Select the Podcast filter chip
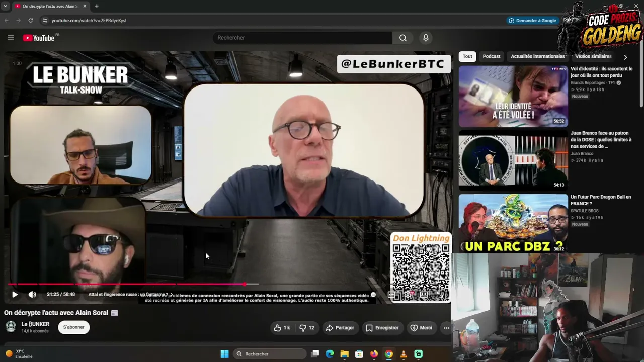The height and width of the screenshot is (362, 644). (492, 56)
